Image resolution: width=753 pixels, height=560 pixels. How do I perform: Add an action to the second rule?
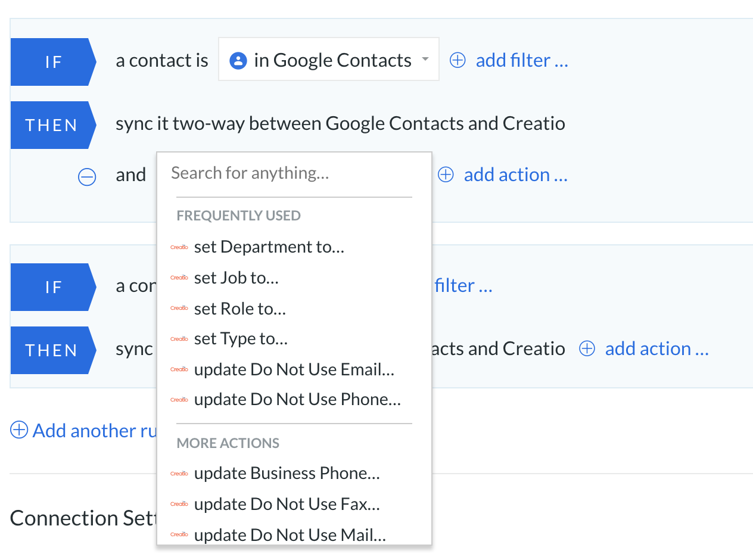pos(657,349)
